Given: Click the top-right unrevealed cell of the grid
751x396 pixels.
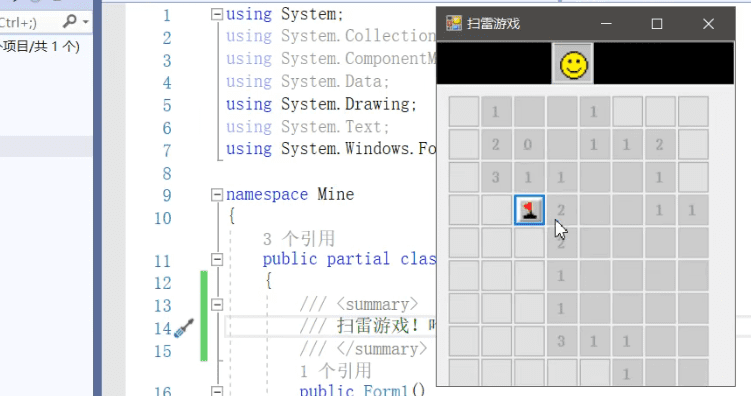Looking at the screenshot, I should (693, 112).
